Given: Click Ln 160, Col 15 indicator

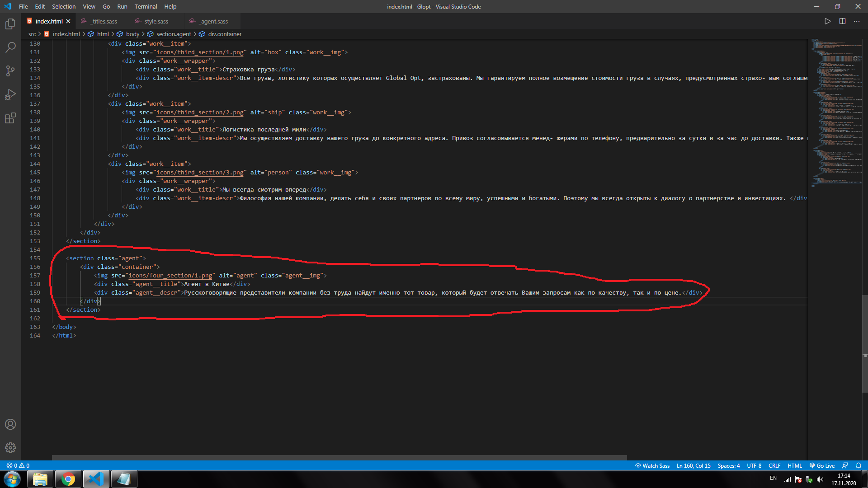Looking at the screenshot, I should point(693,465).
